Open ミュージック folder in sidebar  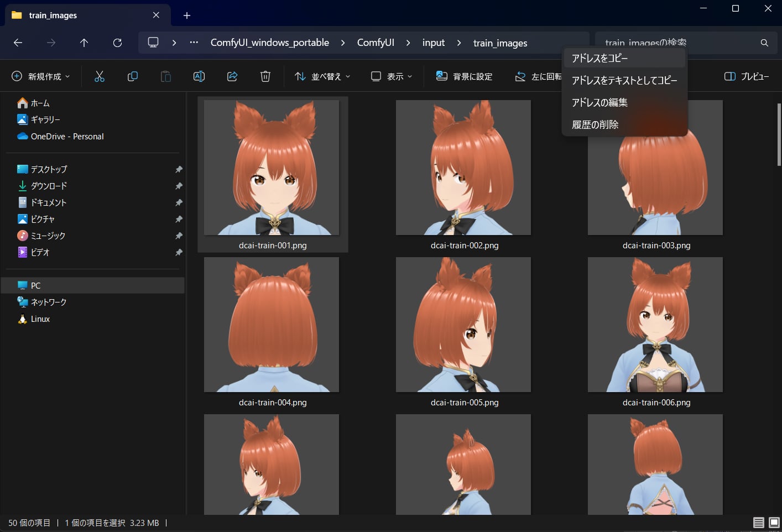41,236
